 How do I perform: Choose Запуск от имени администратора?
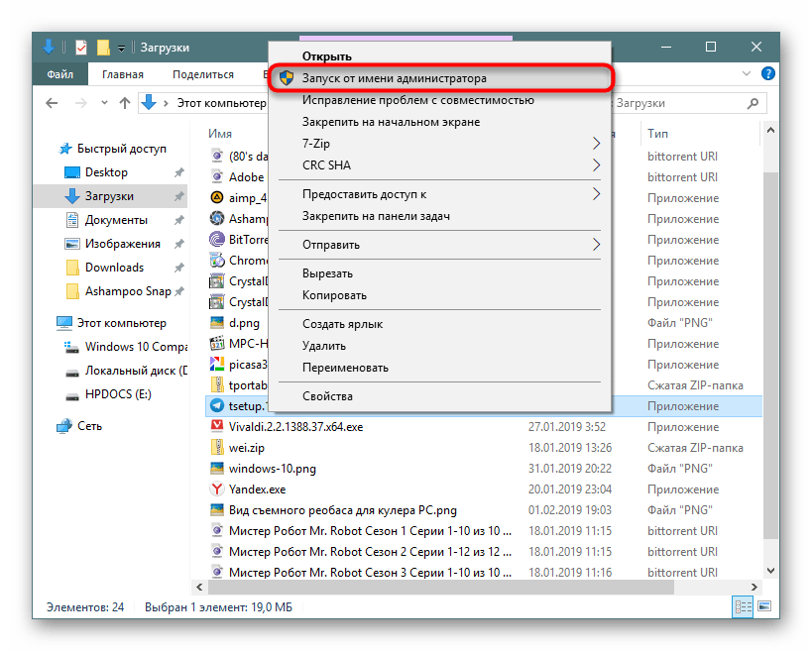(394, 77)
